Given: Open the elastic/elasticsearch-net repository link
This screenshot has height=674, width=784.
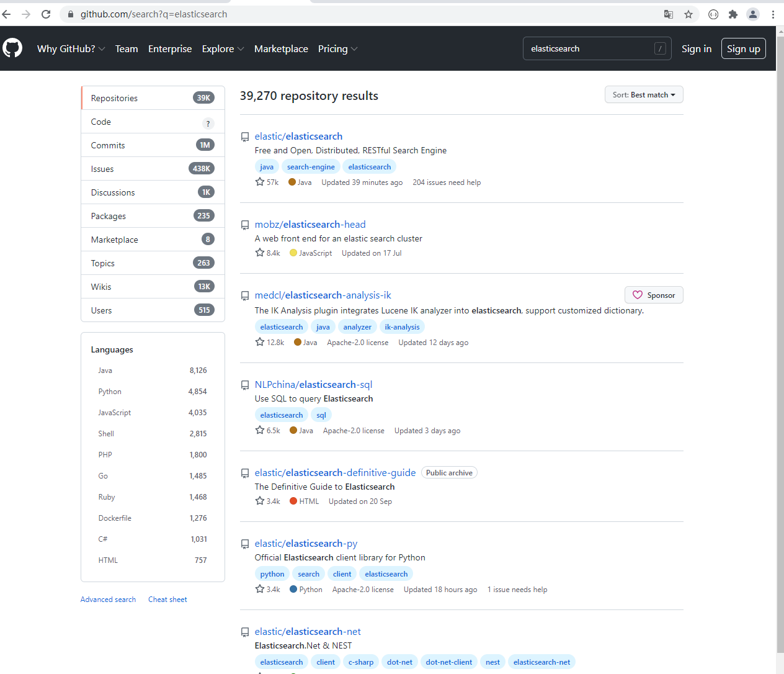Looking at the screenshot, I should 308,631.
